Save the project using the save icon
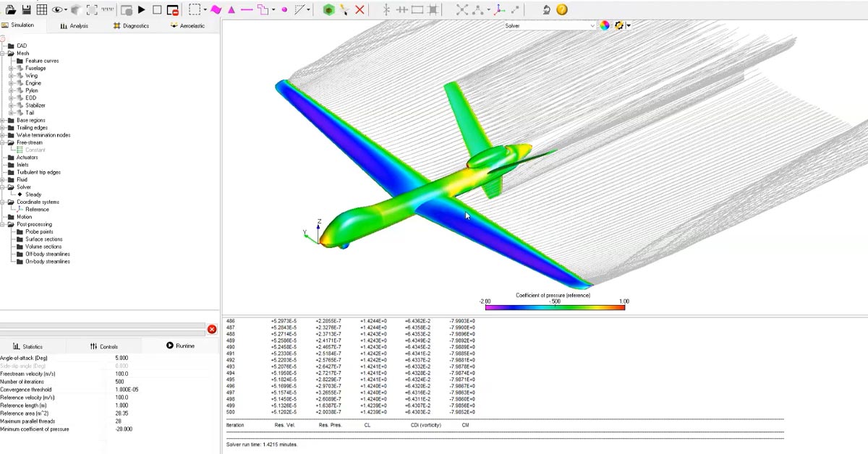 click(x=27, y=10)
